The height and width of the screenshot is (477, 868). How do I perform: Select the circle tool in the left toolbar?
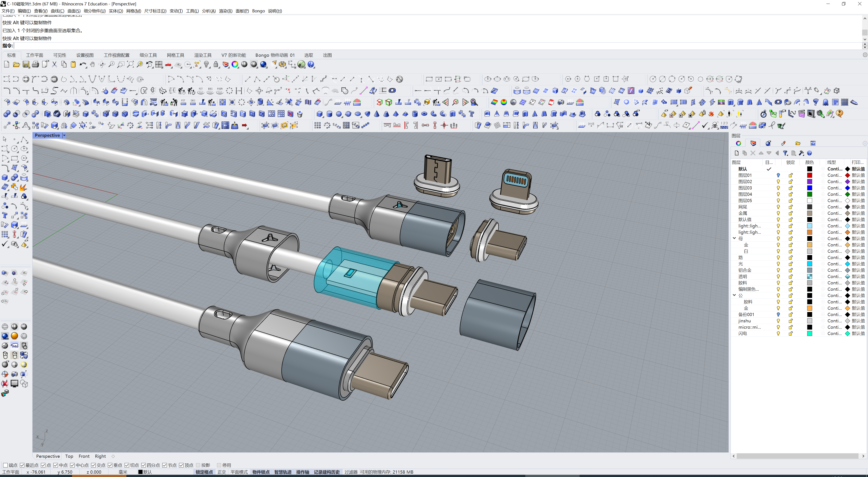pyautogui.click(x=14, y=149)
